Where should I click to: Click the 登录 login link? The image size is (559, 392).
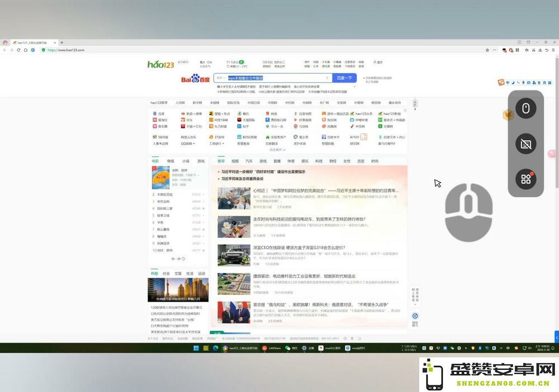click(x=378, y=63)
